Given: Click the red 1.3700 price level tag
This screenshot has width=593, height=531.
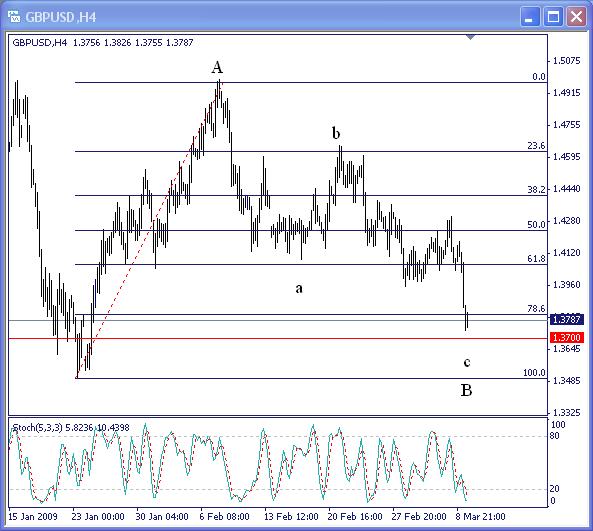Looking at the screenshot, I should tap(566, 337).
